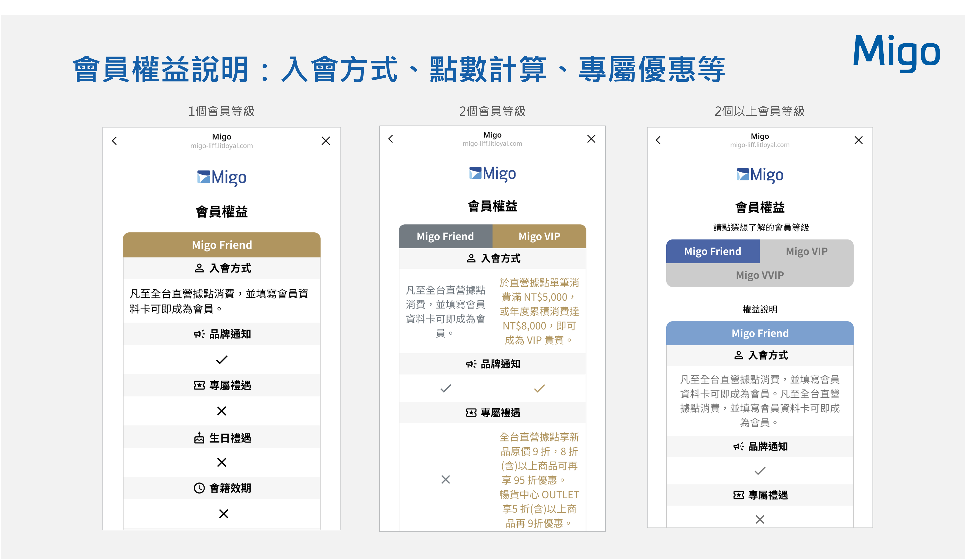Select Migo VVIP tab in third phone
This screenshot has height=560, width=966.
pyautogui.click(x=760, y=275)
